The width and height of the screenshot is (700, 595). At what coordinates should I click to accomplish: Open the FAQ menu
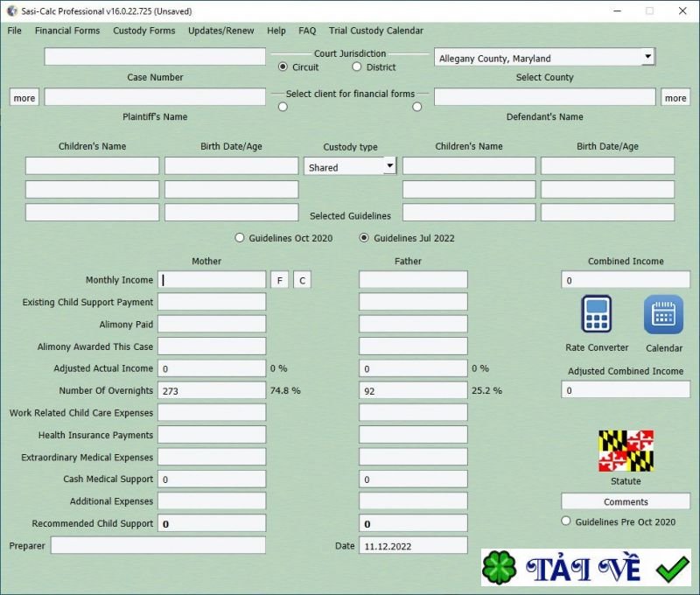click(x=307, y=31)
